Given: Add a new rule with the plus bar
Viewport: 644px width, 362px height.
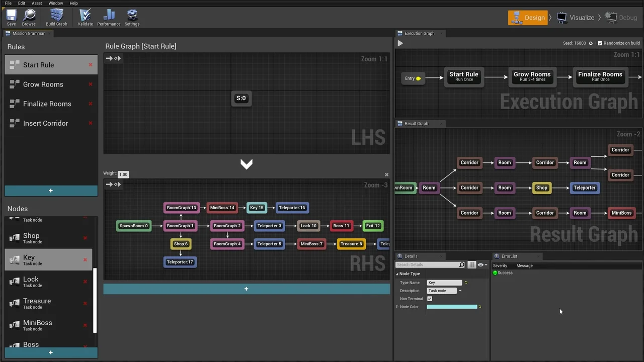Looking at the screenshot, I should 51,191.
